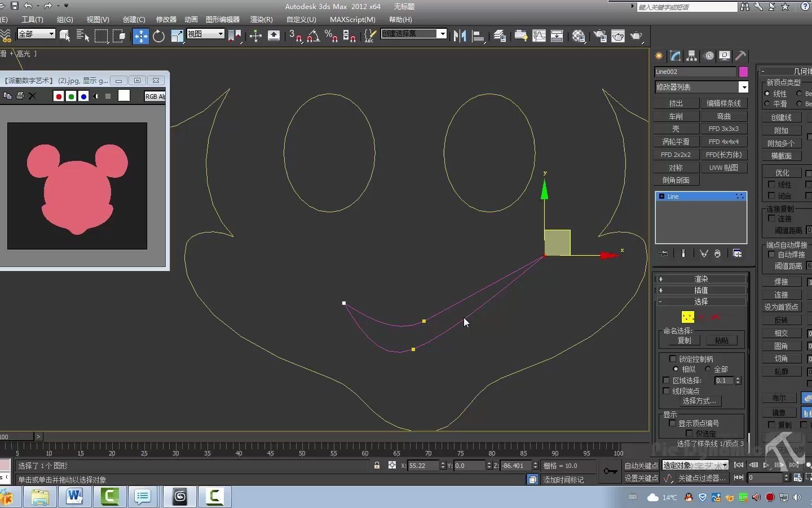Open the 选定对象 key filter dropdown
Screen dimensions: 812x508
click(695, 465)
